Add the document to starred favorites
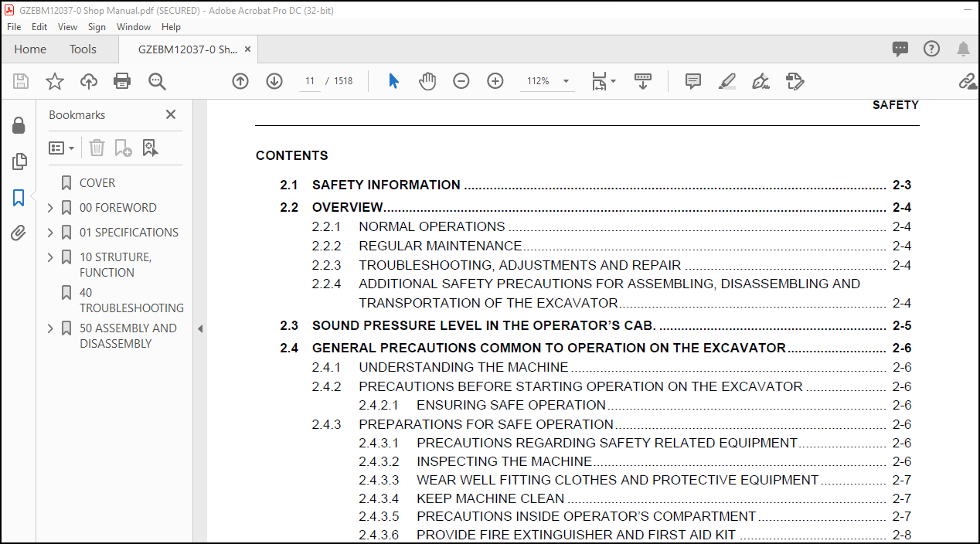Viewport: 980px width, 544px height. [x=55, y=81]
